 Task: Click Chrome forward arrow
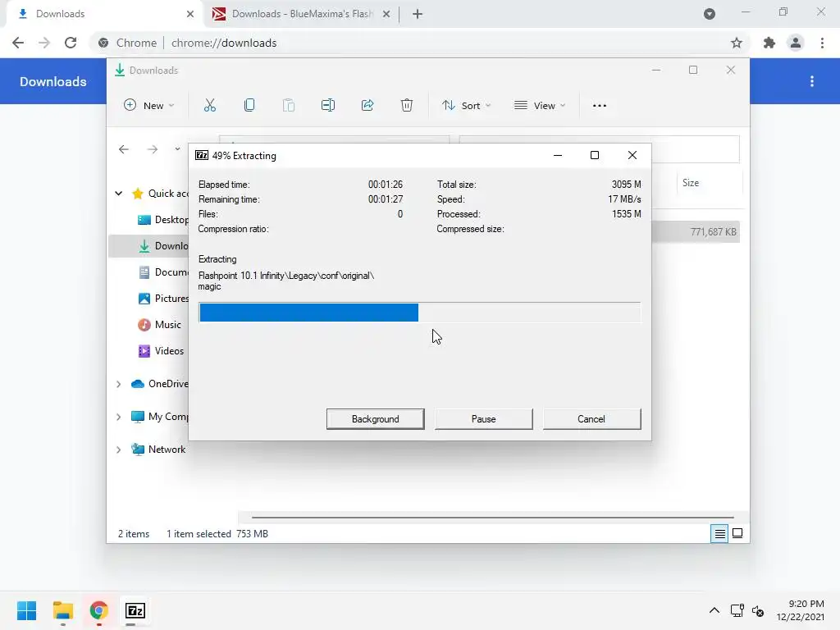click(44, 43)
